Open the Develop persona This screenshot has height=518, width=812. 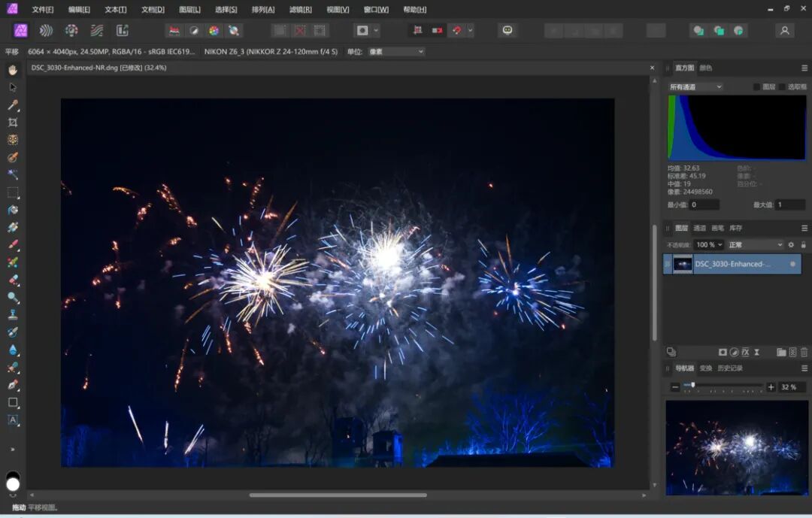coord(71,31)
